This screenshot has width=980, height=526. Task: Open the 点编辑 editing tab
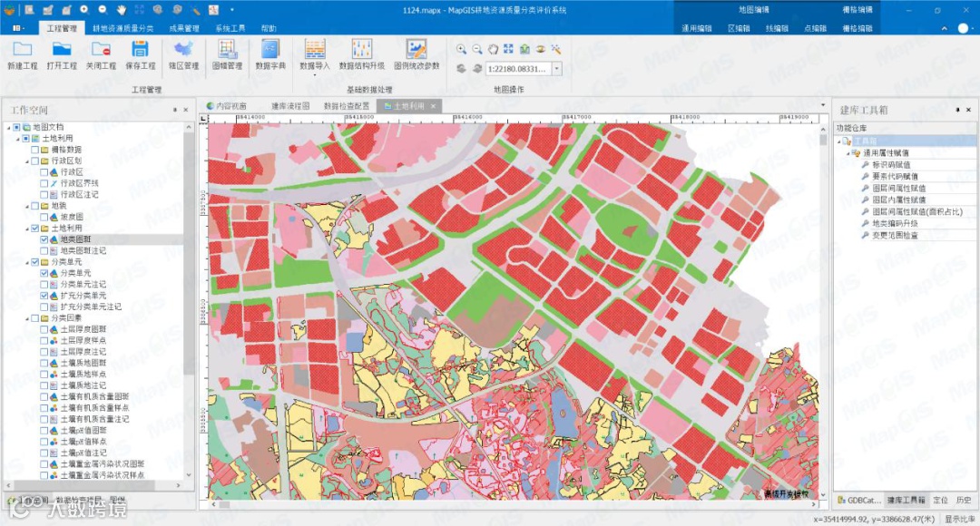pos(815,28)
